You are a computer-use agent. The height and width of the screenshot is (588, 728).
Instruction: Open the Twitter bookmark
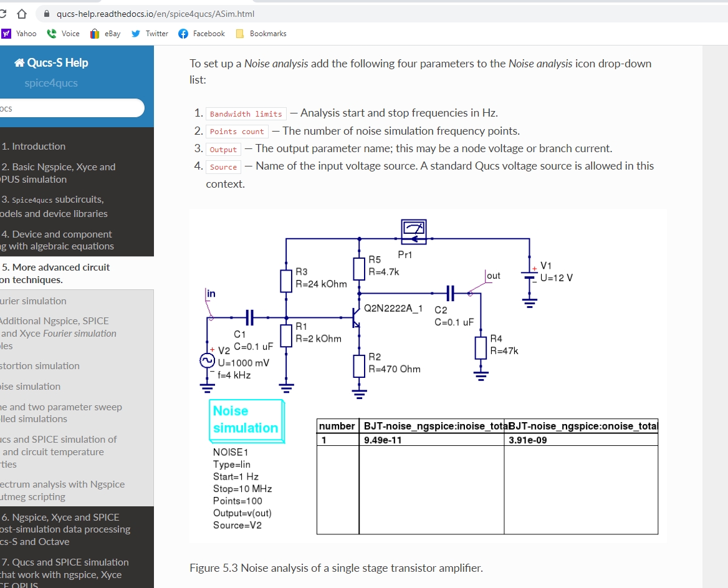tap(150, 34)
